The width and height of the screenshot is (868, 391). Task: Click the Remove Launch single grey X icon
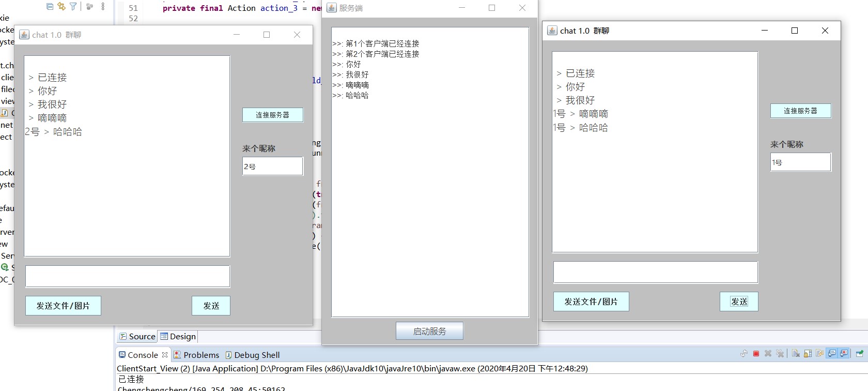click(x=768, y=354)
